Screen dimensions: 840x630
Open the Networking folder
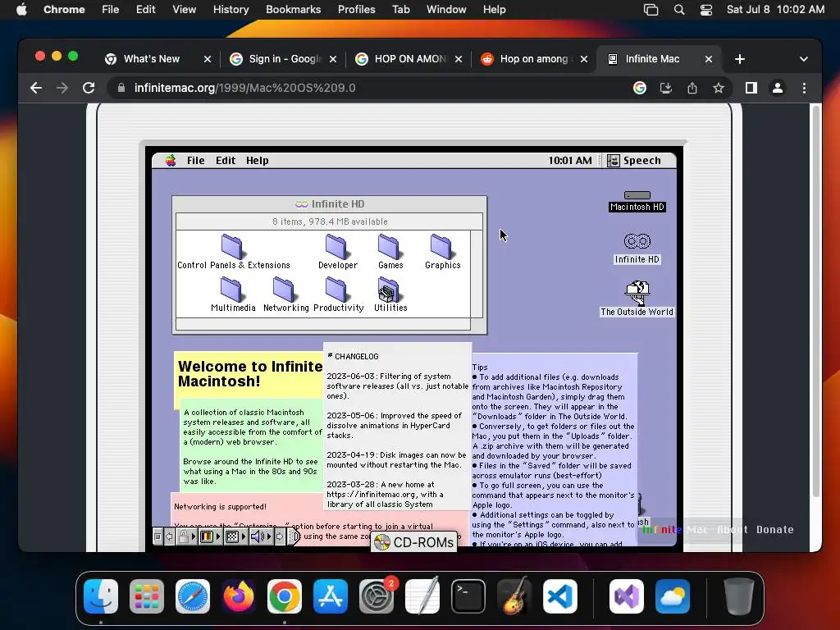[x=285, y=294]
